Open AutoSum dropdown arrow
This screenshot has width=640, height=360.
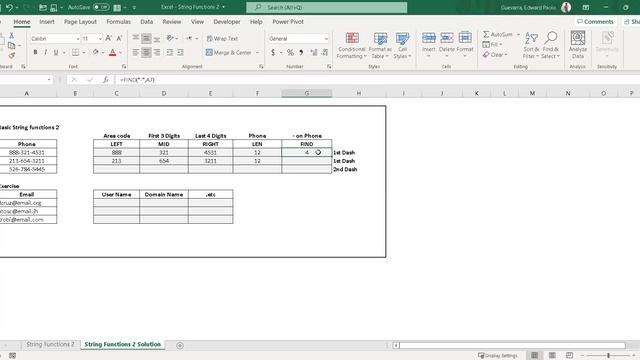point(518,34)
